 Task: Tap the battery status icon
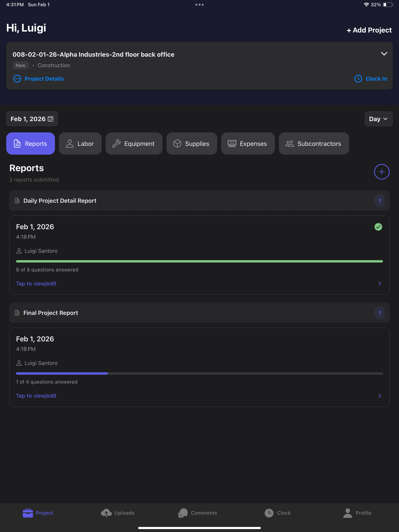click(388, 4)
